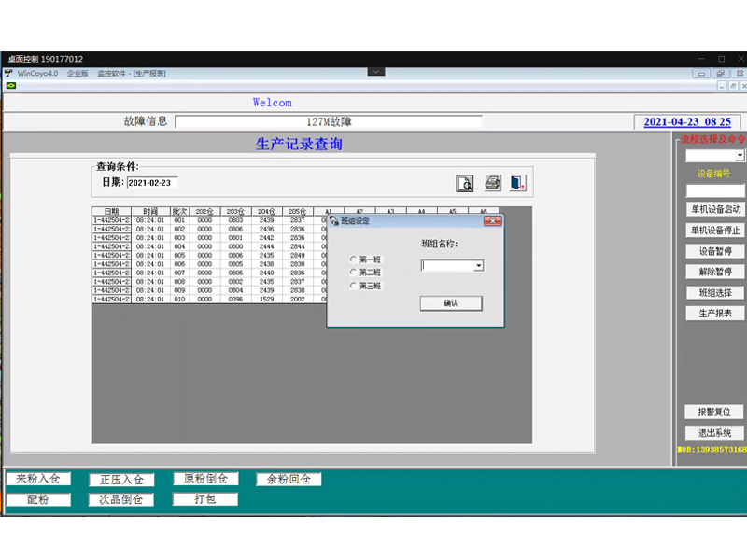
Task: Switch to the 打包 process tab
Action: pyautogui.click(x=204, y=499)
